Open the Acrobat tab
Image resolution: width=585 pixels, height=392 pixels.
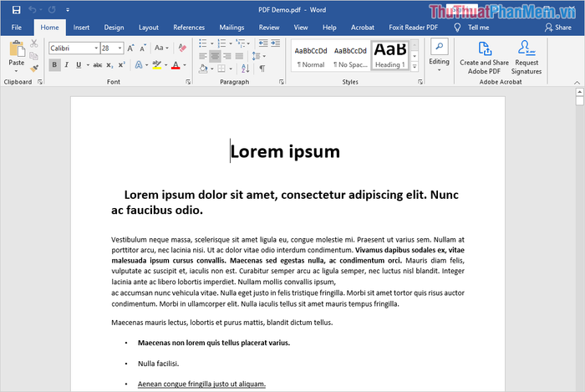[x=362, y=28]
